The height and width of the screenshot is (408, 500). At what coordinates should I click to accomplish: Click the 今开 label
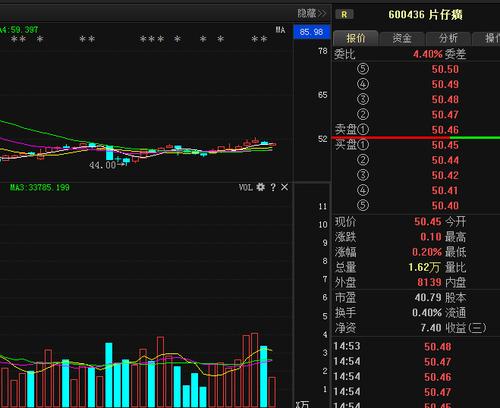(x=455, y=222)
